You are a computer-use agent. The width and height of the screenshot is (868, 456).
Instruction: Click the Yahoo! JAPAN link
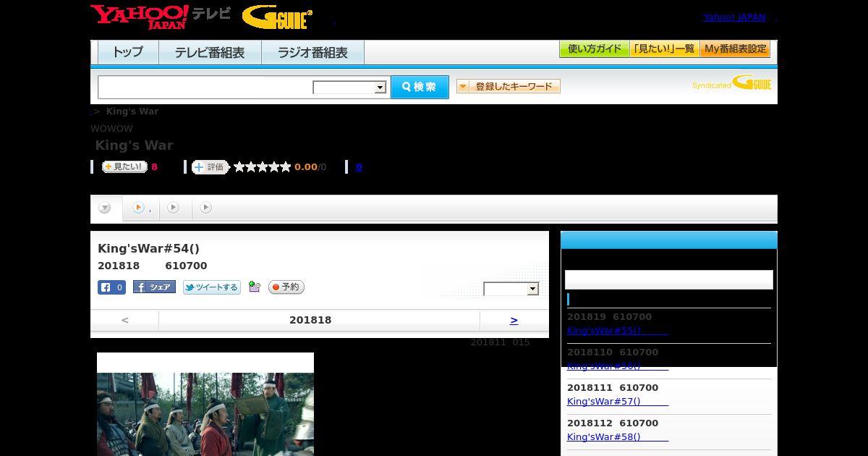coord(734,17)
